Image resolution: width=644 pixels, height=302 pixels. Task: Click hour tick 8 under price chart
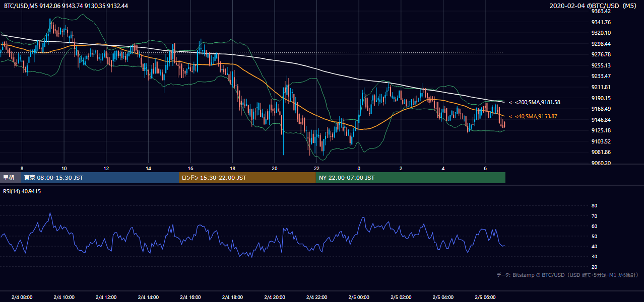[x=22, y=168]
